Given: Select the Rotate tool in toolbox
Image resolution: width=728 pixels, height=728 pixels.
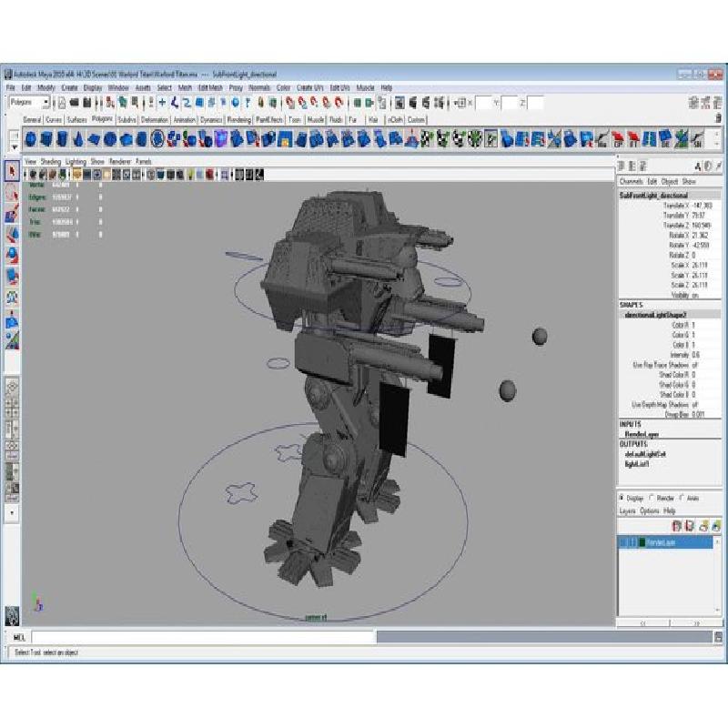Looking at the screenshot, I should click(x=12, y=255).
